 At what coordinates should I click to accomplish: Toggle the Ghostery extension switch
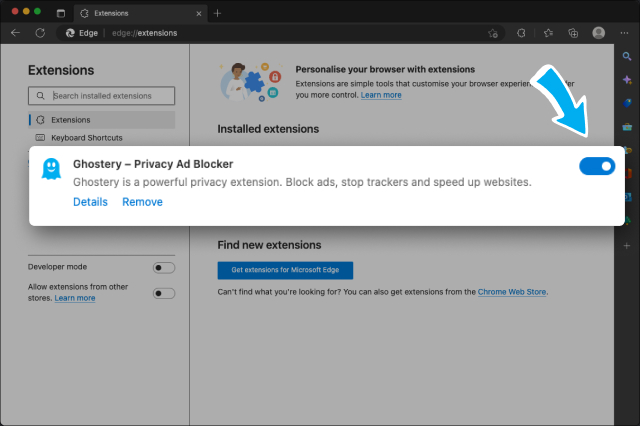(597, 166)
